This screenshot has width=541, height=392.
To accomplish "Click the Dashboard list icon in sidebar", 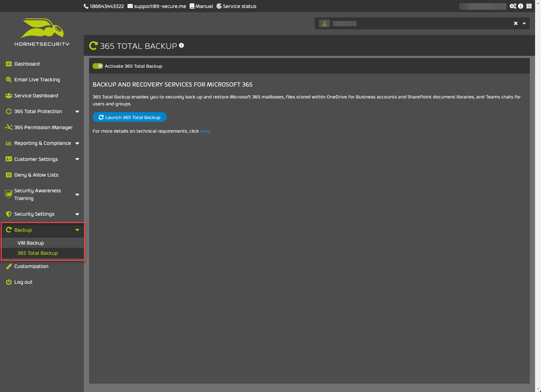I will pos(9,64).
